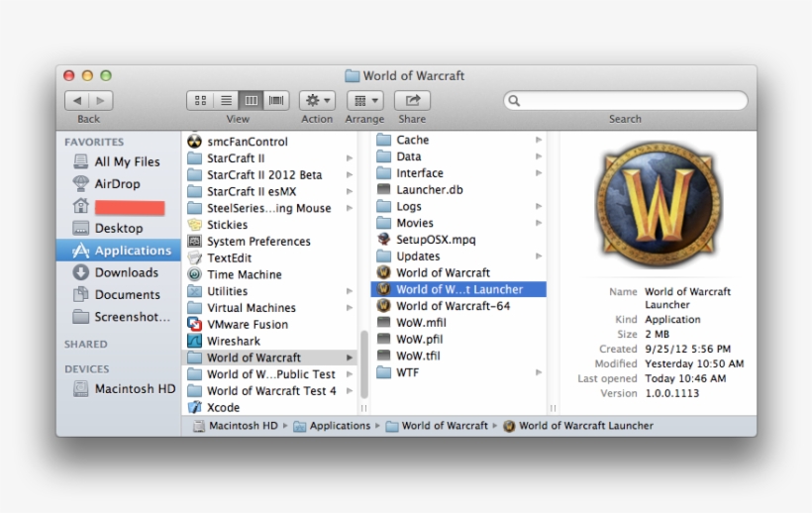Viewport: 812px width, 513px height.
Task: Switch to Cover Flow view
Action: 276,100
